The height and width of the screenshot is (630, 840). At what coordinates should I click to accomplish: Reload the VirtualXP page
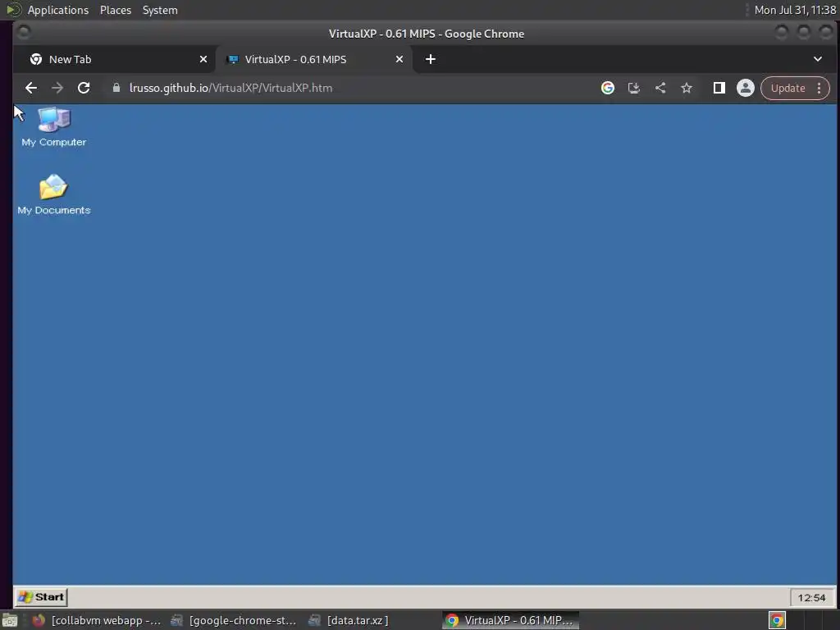click(84, 88)
